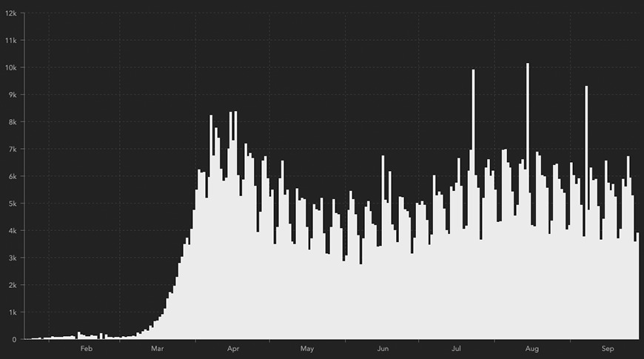
Task: Click the Mar month label
Action: click(158, 349)
